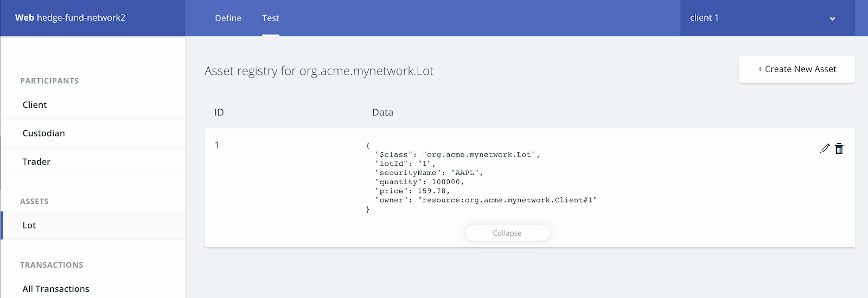The image size is (868, 298).
Task: Click the "securityName": "AAPL" line
Action: [429, 172]
